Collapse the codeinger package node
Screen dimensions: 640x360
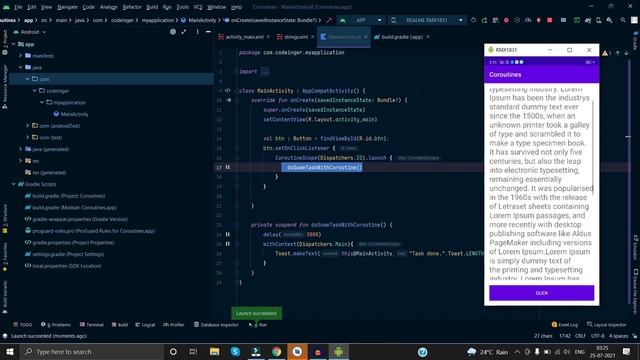pyautogui.click(x=35, y=91)
